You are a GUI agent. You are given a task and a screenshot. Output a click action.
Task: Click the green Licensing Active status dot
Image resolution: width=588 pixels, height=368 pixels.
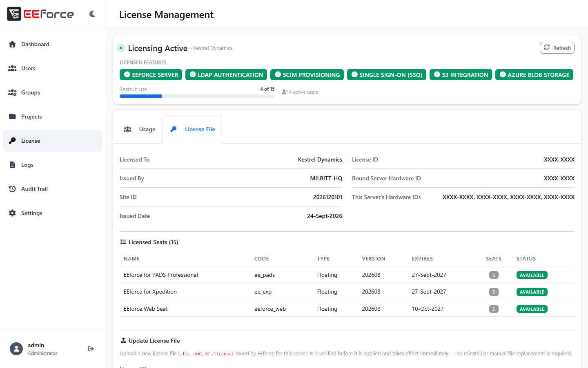121,48
